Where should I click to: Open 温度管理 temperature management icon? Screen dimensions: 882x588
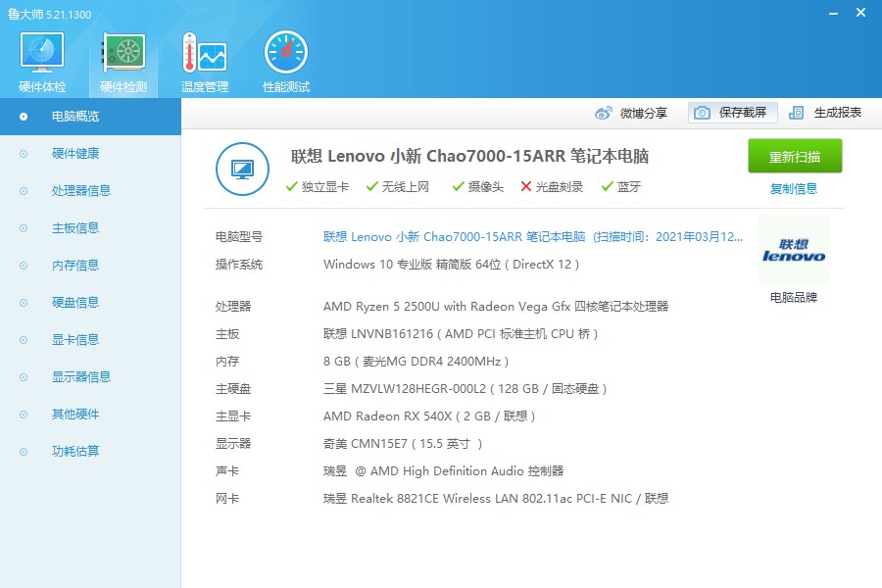[205, 52]
